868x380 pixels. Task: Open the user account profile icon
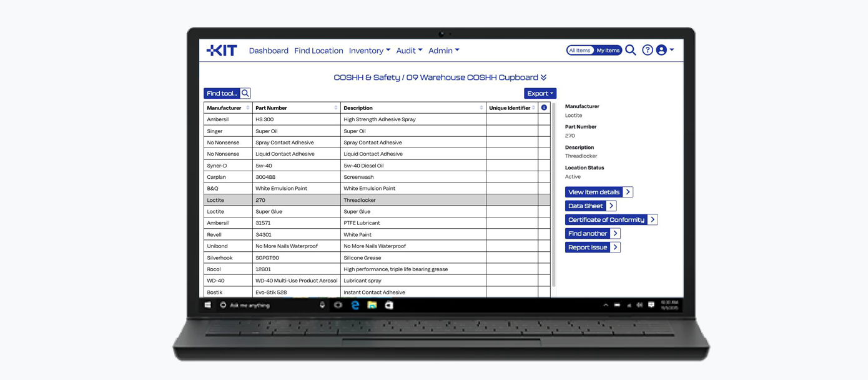(661, 50)
